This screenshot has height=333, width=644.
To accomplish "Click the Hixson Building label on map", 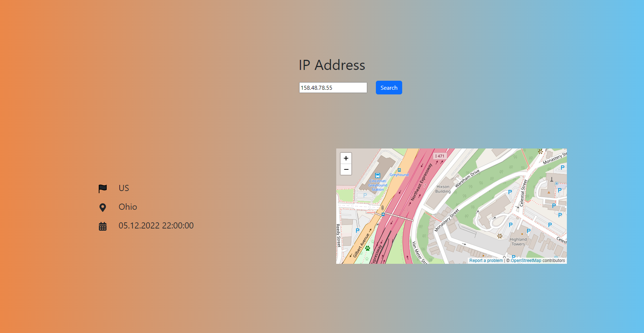I will [x=443, y=189].
